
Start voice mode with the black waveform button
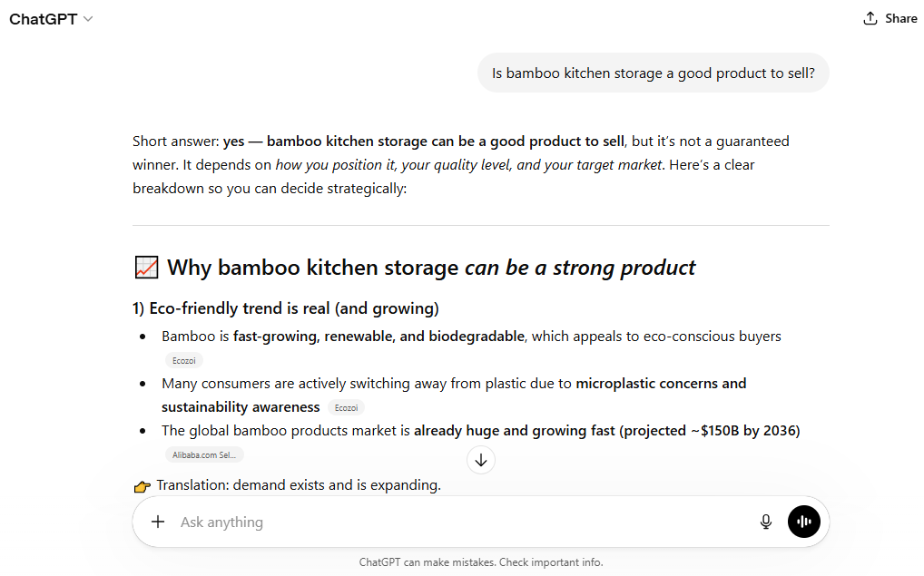803,522
